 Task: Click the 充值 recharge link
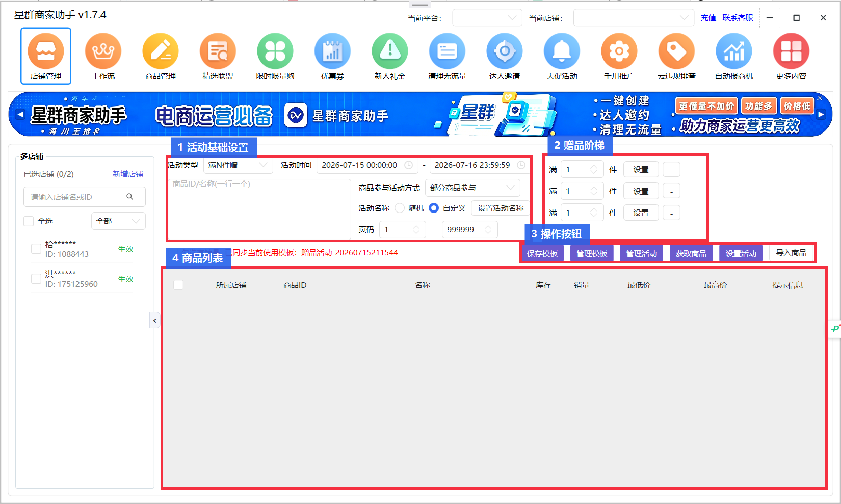(708, 18)
